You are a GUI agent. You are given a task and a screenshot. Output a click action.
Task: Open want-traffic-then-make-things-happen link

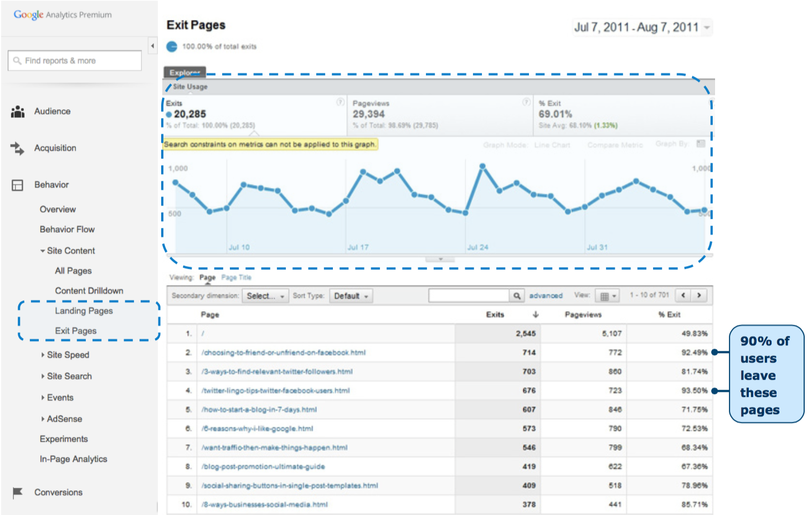[274, 448]
